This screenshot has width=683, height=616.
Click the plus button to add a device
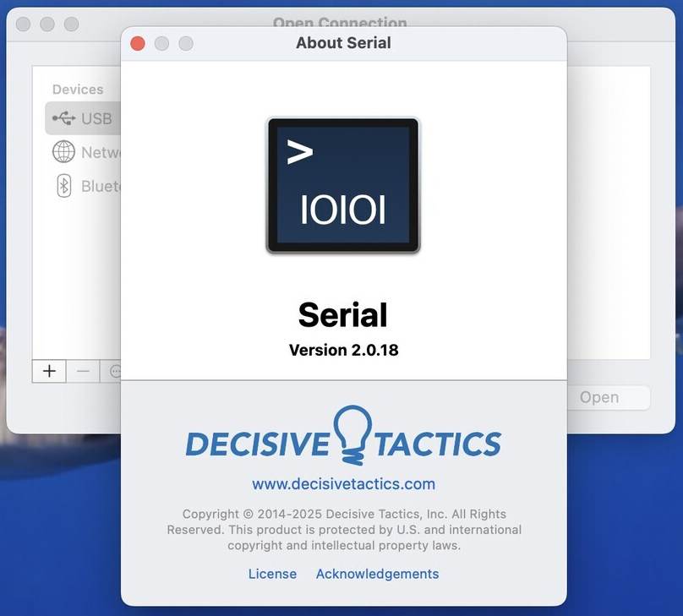[49, 371]
